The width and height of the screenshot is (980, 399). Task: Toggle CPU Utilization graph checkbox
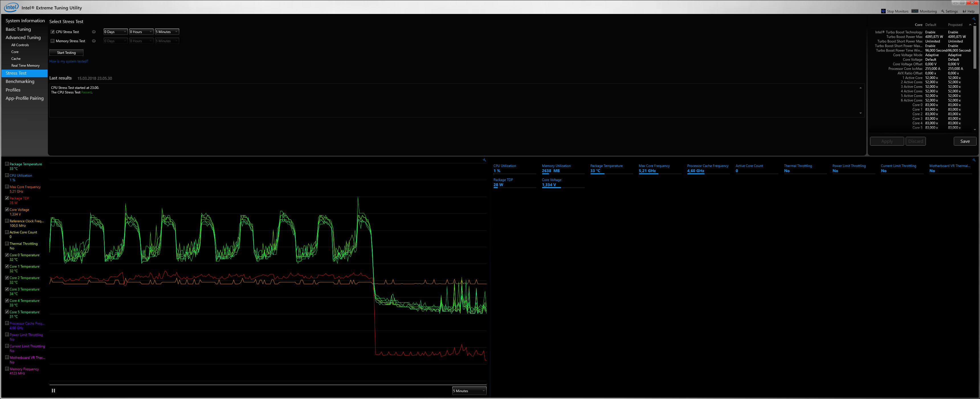[x=7, y=175]
